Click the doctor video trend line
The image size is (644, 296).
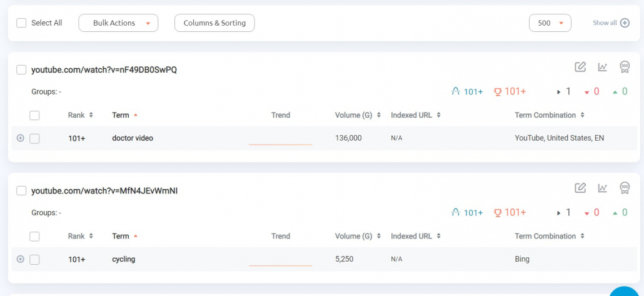click(281, 144)
